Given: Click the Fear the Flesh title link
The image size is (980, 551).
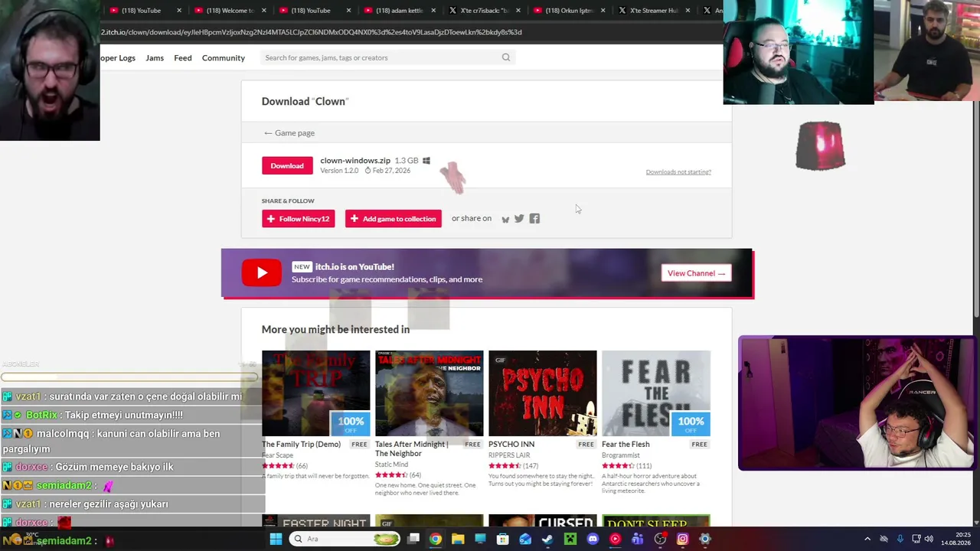Looking at the screenshot, I should click(x=626, y=445).
